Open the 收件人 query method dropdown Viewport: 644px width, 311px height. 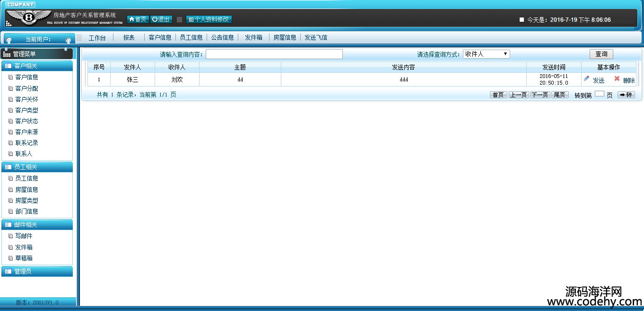coord(486,54)
